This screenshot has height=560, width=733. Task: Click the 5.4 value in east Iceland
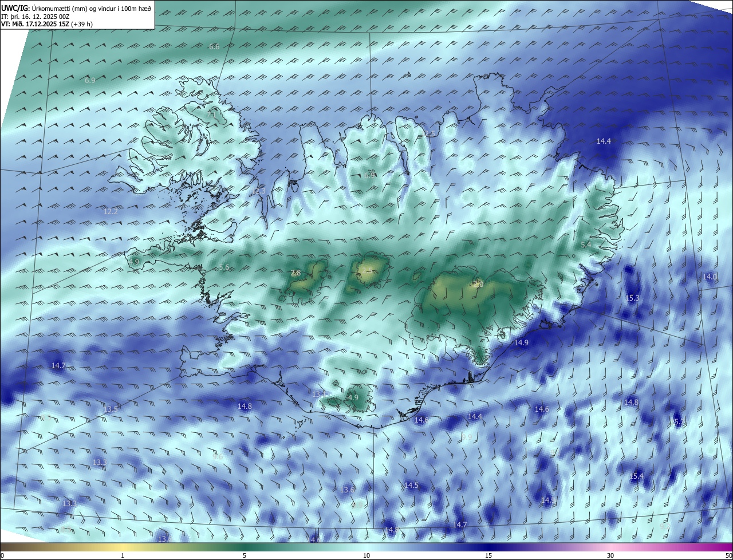coord(586,244)
